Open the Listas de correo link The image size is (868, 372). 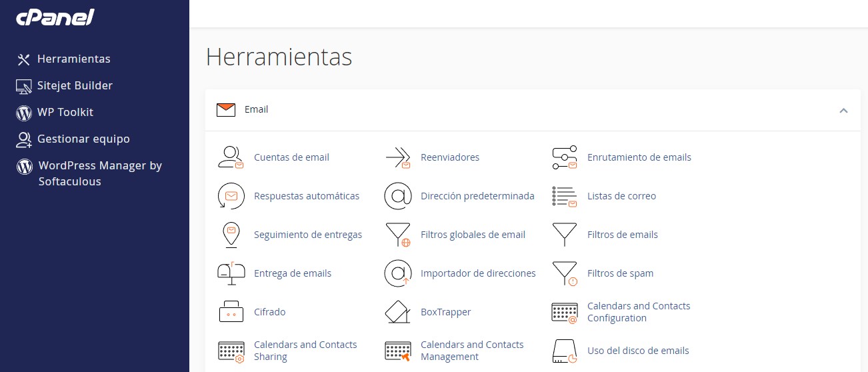click(x=621, y=196)
